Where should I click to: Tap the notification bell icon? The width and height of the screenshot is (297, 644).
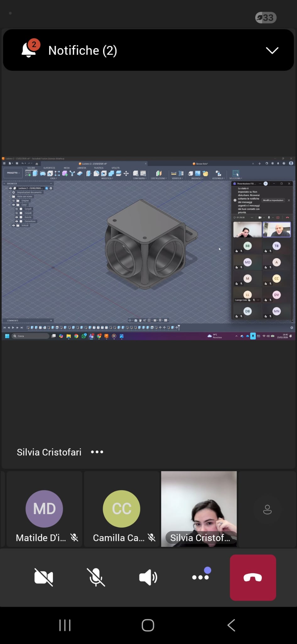[x=29, y=50]
